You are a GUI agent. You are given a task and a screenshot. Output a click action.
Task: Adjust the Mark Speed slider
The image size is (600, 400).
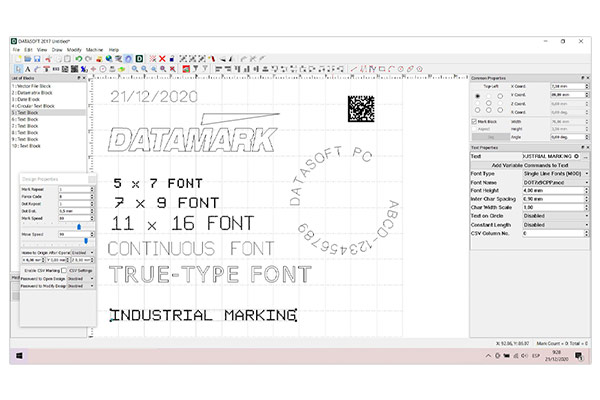pyautogui.click(x=79, y=227)
